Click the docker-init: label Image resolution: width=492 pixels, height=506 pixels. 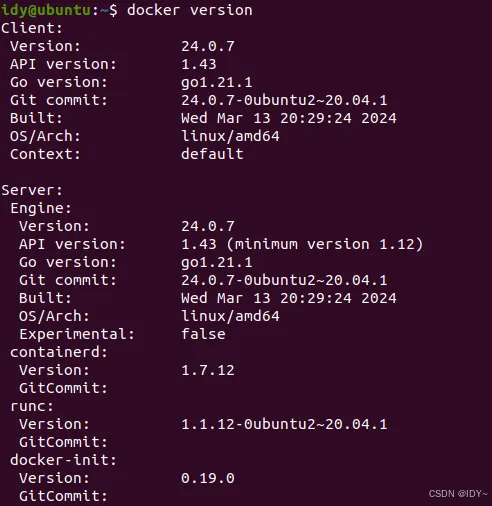[63, 460]
